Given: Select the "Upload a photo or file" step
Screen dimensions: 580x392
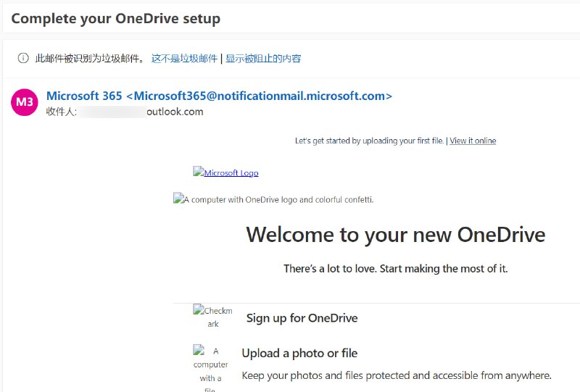Looking at the screenshot, I should point(299,354).
